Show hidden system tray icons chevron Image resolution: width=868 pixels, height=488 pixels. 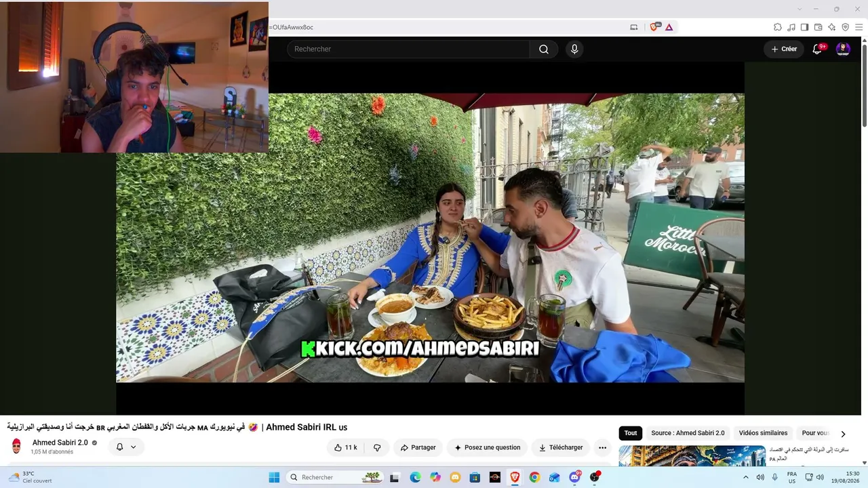pos(746,477)
